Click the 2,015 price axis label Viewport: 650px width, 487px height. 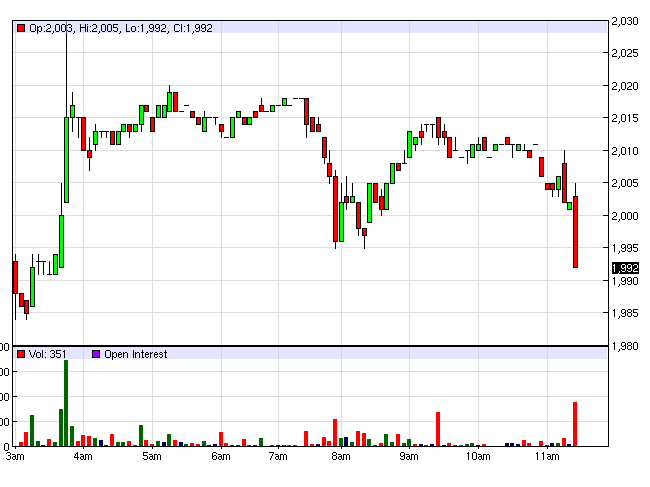click(x=625, y=119)
